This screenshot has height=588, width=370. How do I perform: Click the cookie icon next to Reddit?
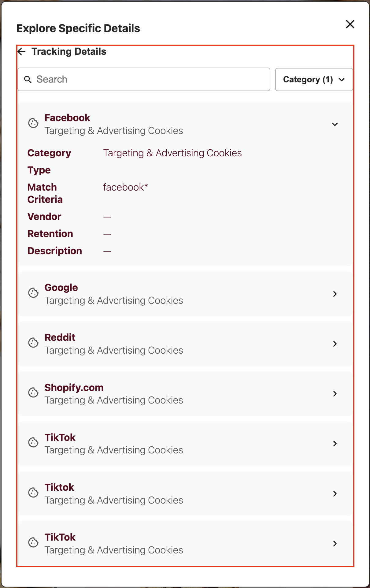pos(33,343)
